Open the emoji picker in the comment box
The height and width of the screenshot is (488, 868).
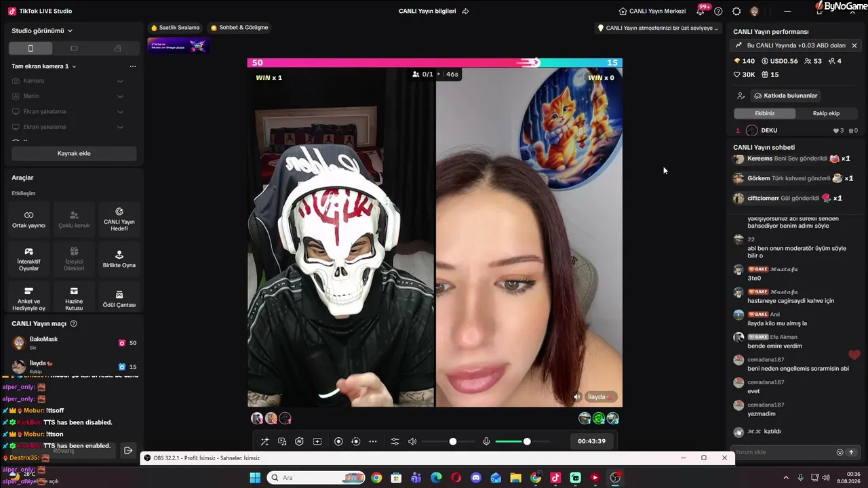840,452
